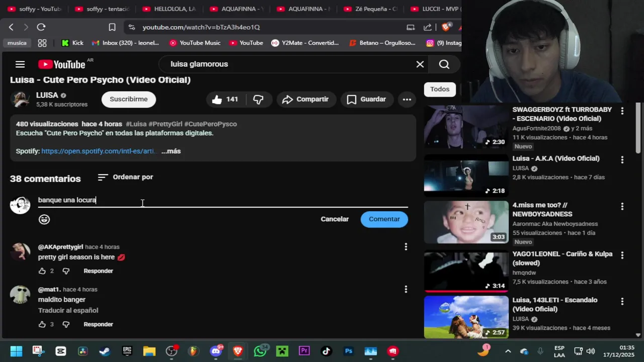Share the page from the address bar
The width and height of the screenshot is (644, 362).
(428, 27)
